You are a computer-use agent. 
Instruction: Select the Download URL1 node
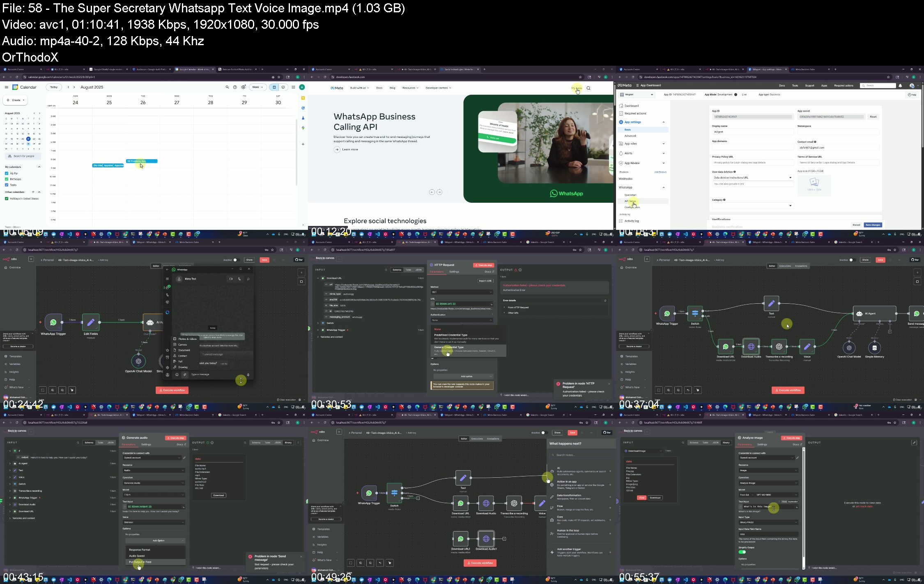click(460, 539)
